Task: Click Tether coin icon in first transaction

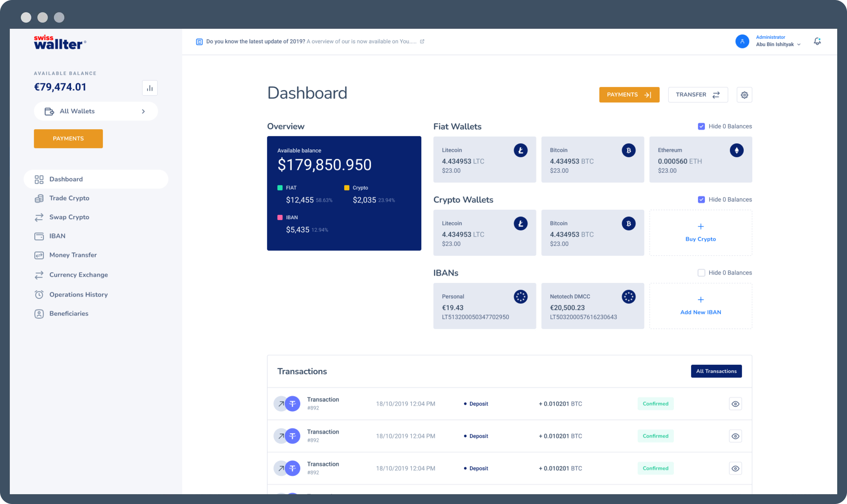Action: [292, 404]
